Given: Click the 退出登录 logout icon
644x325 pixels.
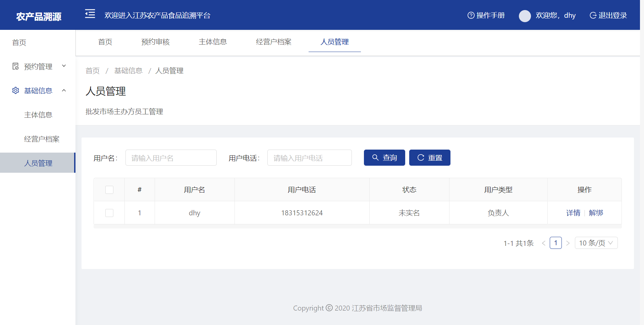Looking at the screenshot, I should click(593, 15).
